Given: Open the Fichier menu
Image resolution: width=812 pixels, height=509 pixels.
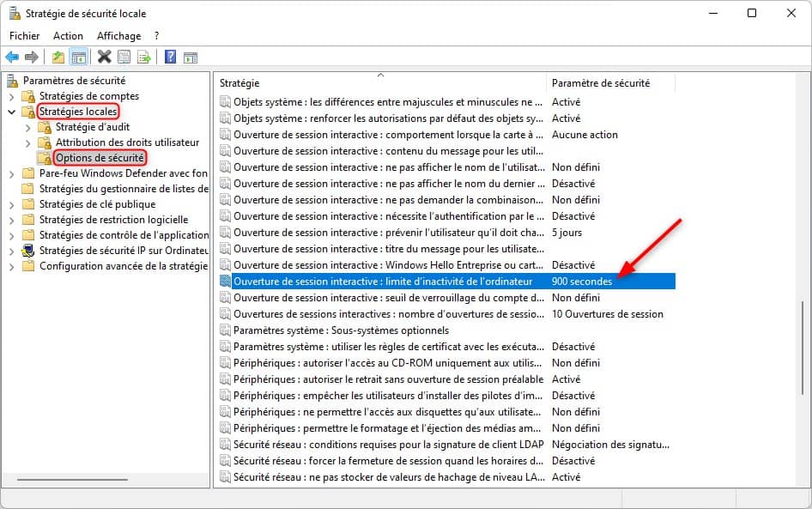Looking at the screenshot, I should [x=24, y=36].
